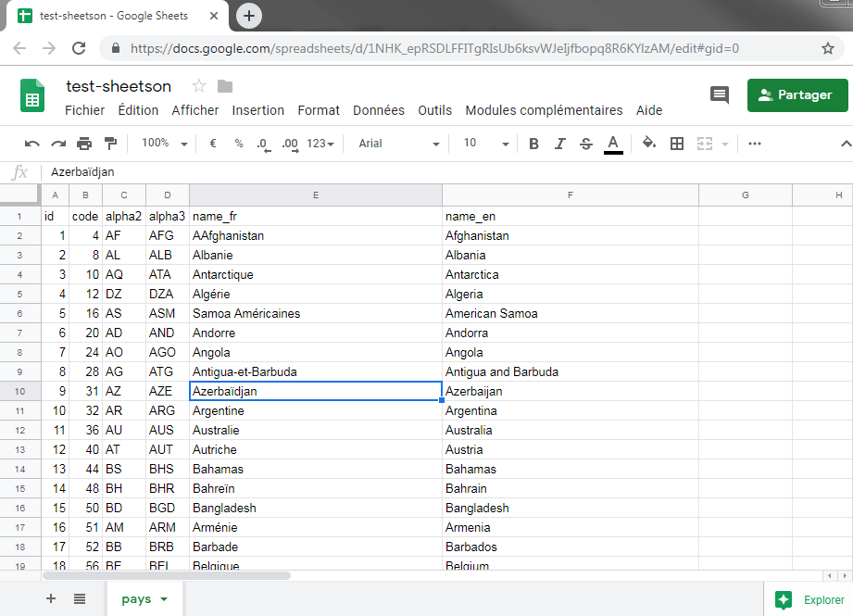Screen dimensions: 853x616
Task: Star the test-sheetson document
Action: [198, 86]
